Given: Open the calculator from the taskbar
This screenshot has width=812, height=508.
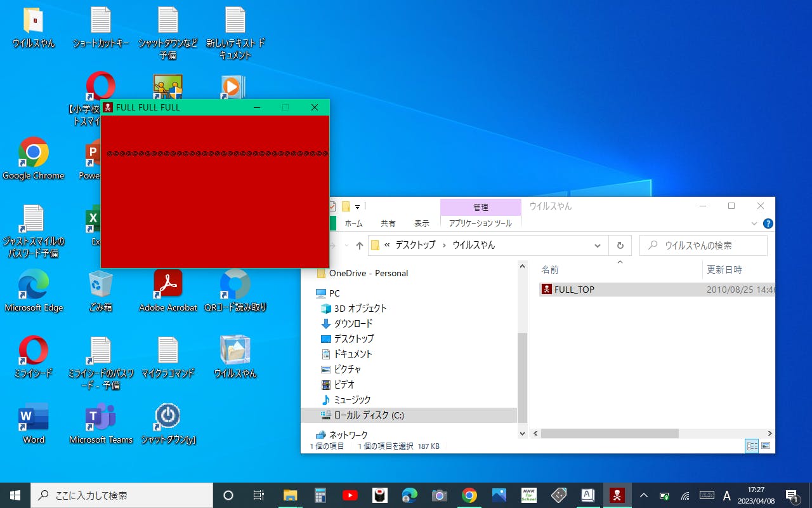Looking at the screenshot, I should tap(320, 495).
